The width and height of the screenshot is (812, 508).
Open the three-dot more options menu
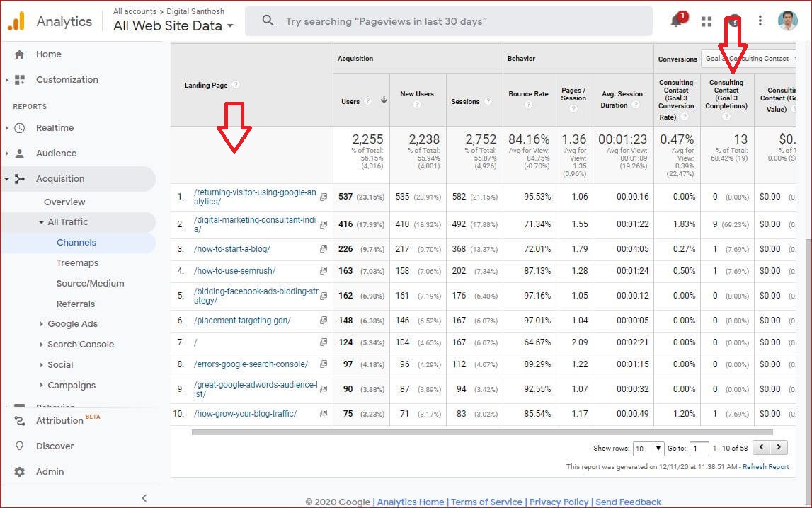pyautogui.click(x=760, y=21)
